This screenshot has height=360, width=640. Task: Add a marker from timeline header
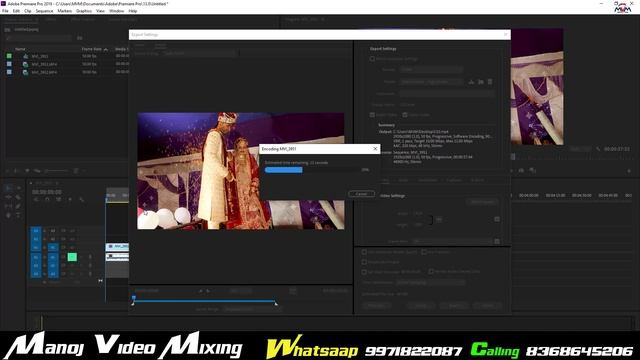tap(70, 199)
